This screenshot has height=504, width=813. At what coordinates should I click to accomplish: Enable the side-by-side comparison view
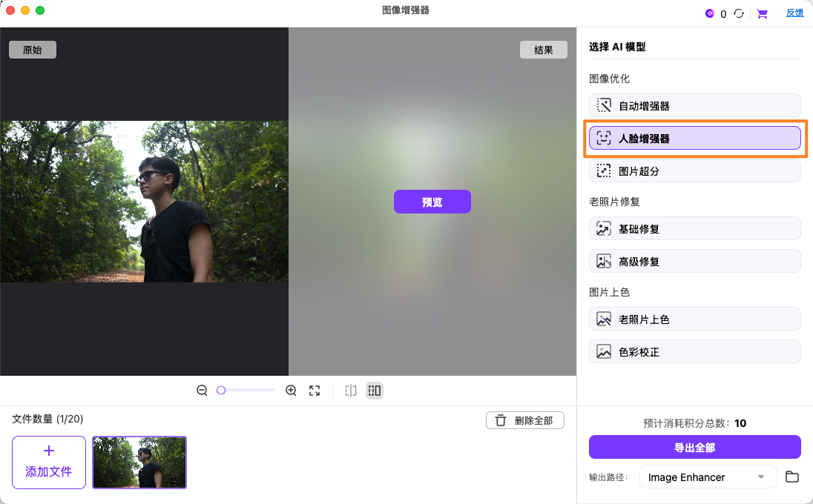[x=374, y=390]
